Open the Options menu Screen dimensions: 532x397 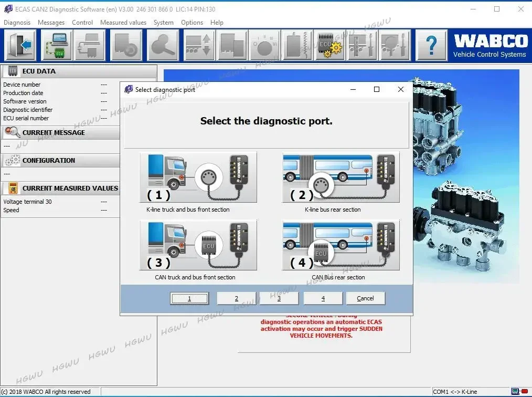pyautogui.click(x=192, y=23)
